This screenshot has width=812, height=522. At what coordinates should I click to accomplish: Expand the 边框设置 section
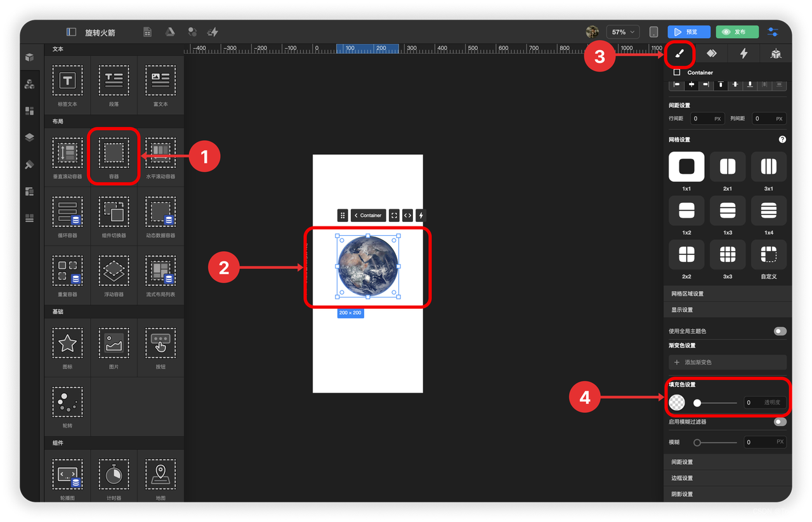[x=728, y=478]
